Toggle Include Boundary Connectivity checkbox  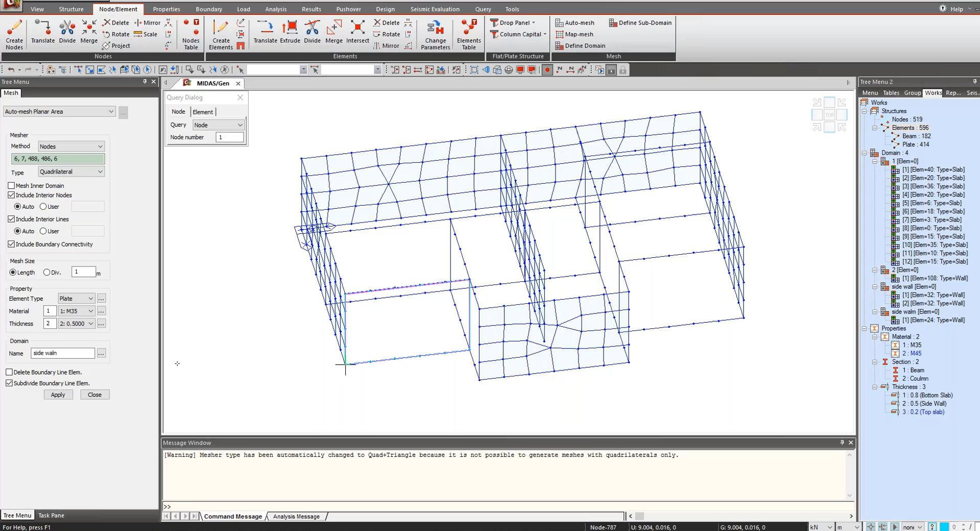pos(11,244)
